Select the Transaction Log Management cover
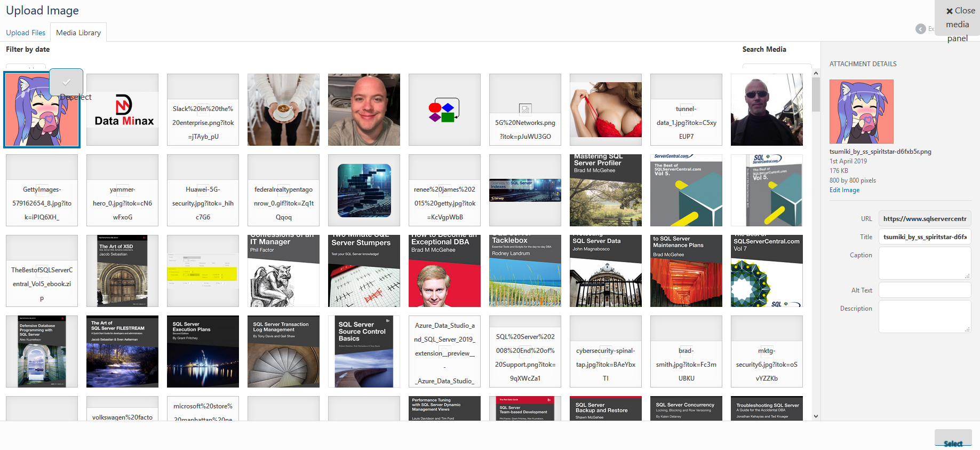 click(x=284, y=352)
